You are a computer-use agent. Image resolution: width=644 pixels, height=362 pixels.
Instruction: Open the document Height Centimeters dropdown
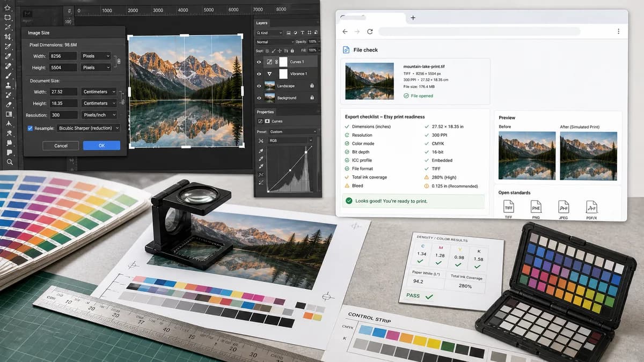point(99,103)
